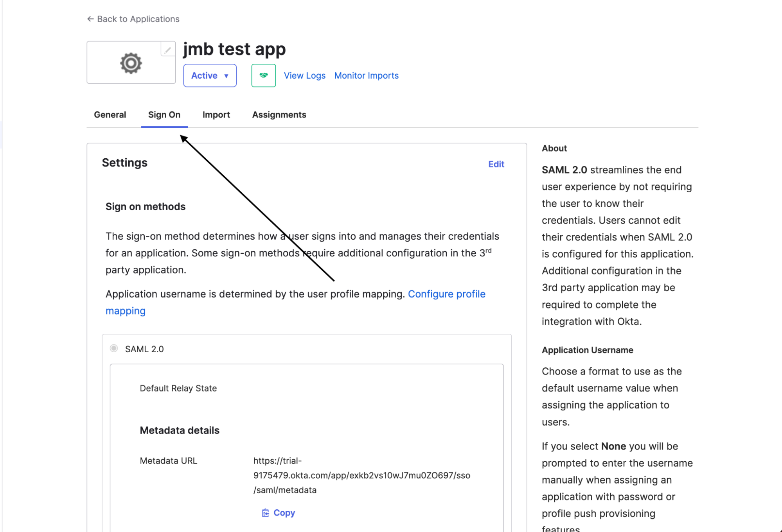
Task: Click the View Logs link
Action: click(x=304, y=75)
